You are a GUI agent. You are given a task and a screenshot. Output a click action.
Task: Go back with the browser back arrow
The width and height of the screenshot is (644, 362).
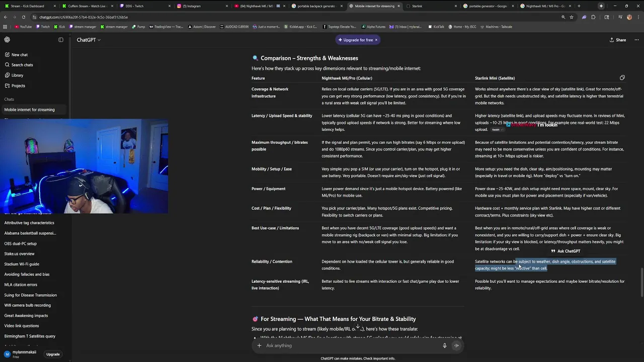pos(6,17)
